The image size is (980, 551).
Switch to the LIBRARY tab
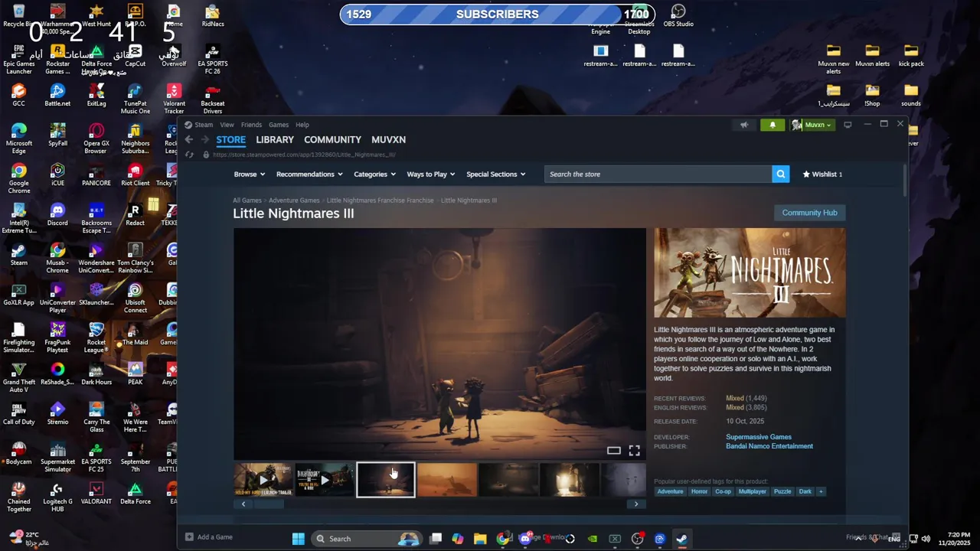point(275,140)
